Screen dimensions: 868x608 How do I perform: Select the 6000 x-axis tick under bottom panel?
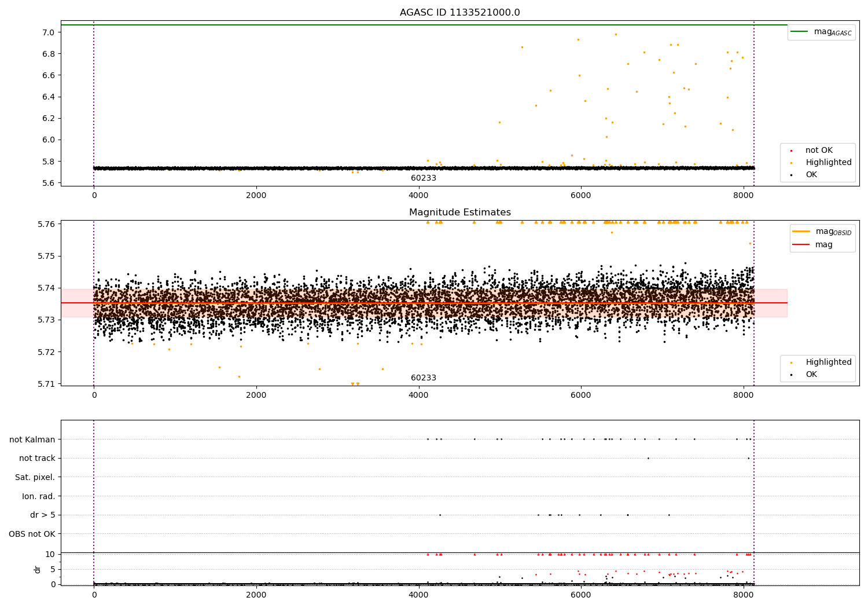(581, 595)
